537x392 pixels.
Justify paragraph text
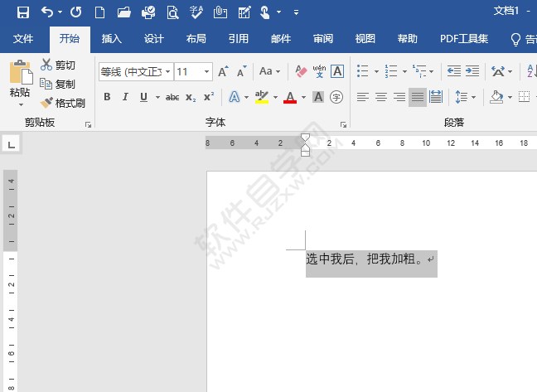click(418, 97)
